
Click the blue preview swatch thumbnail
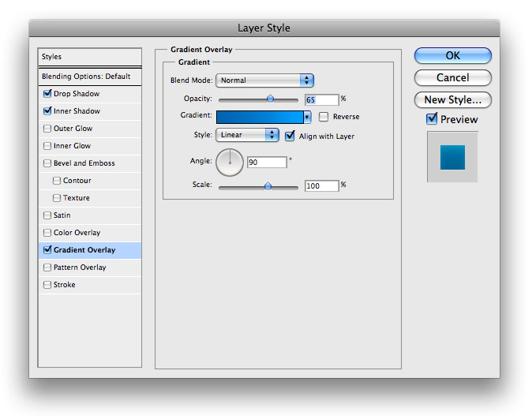tap(452, 158)
